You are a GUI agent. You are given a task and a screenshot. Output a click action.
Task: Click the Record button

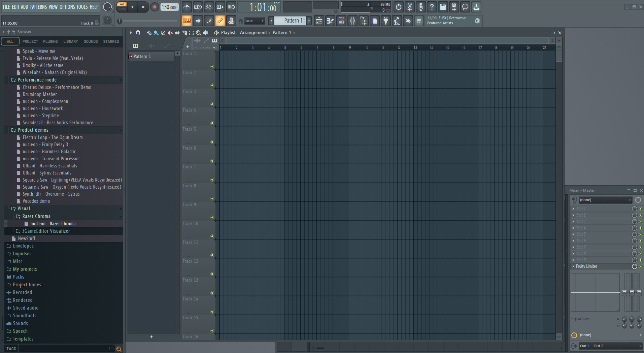(x=155, y=7)
